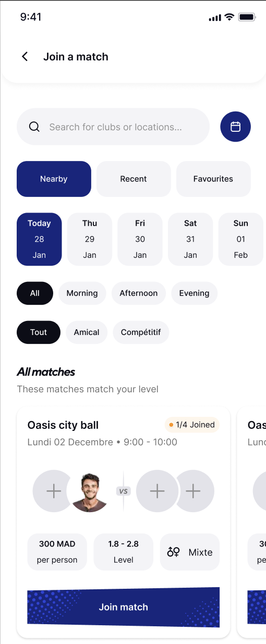Open the calendar date picker icon
Viewport: 266px width, 644px height.
coord(235,127)
